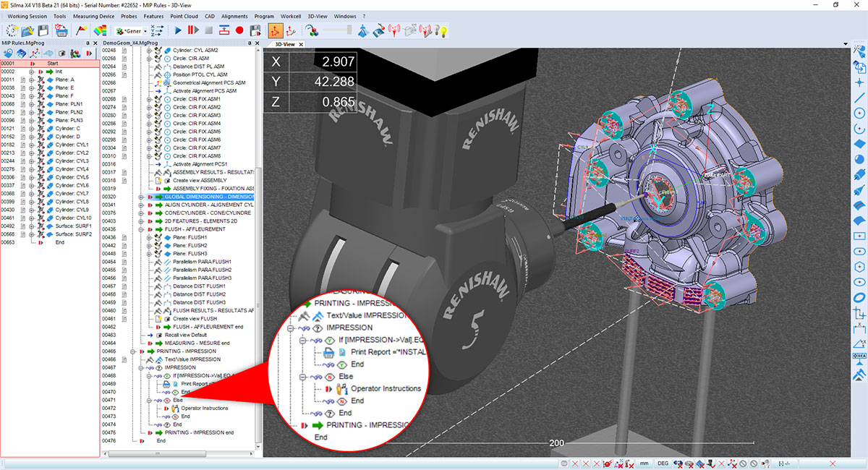Image resolution: width=868 pixels, height=470 pixels.
Task: Open the Alignments menu
Action: (234, 15)
